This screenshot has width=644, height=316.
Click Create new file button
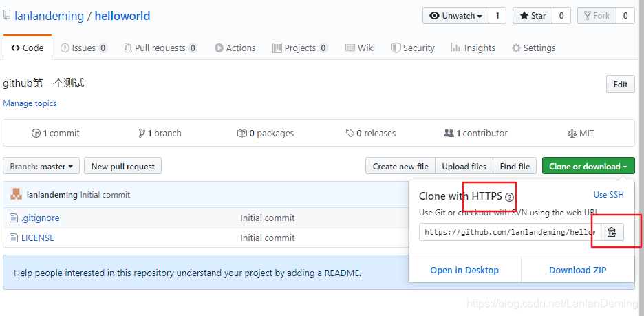pyautogui.click(x=400, y=166)
